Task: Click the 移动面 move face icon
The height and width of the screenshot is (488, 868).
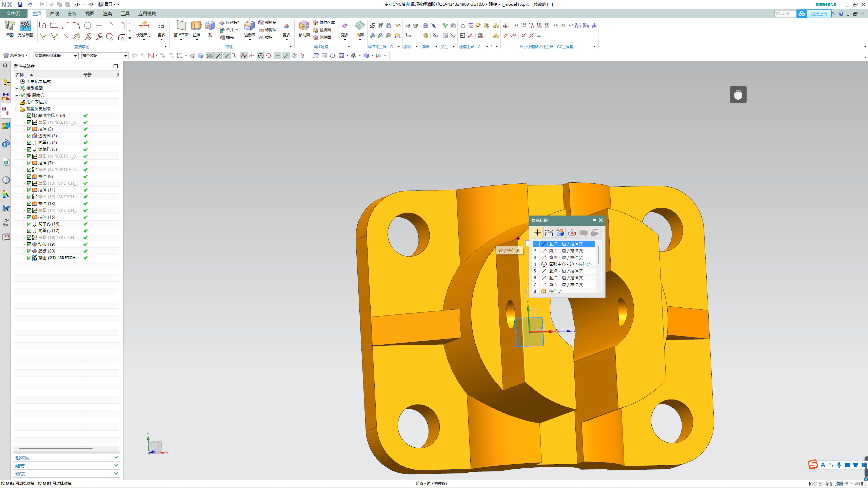Action: 304,28
